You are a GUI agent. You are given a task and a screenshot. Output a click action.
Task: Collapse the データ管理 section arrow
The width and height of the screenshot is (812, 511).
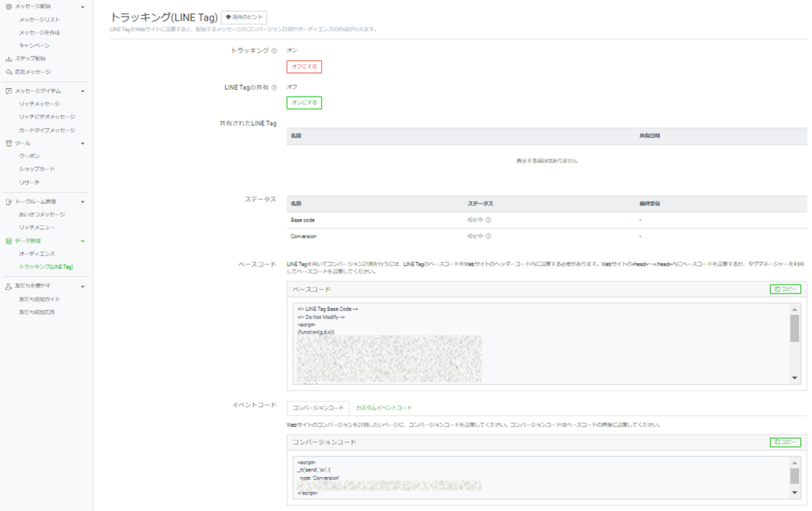click(82, 241)
